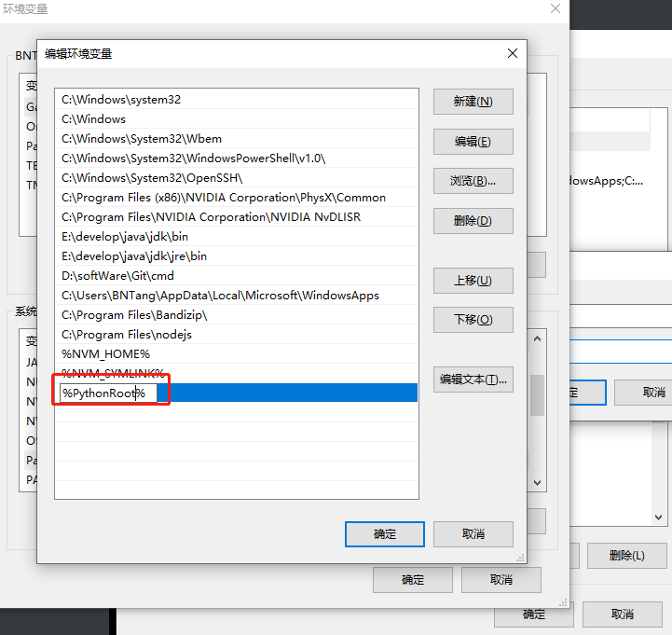
Task: Close the 编辑环境变量 dialog
Action: click(x=513, y=53)
